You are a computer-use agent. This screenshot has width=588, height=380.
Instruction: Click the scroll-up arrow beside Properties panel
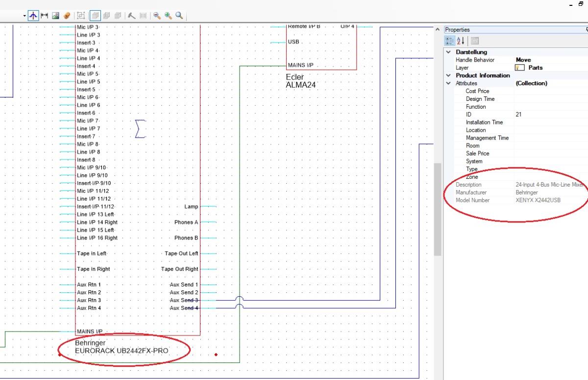[x=438, y=30]
